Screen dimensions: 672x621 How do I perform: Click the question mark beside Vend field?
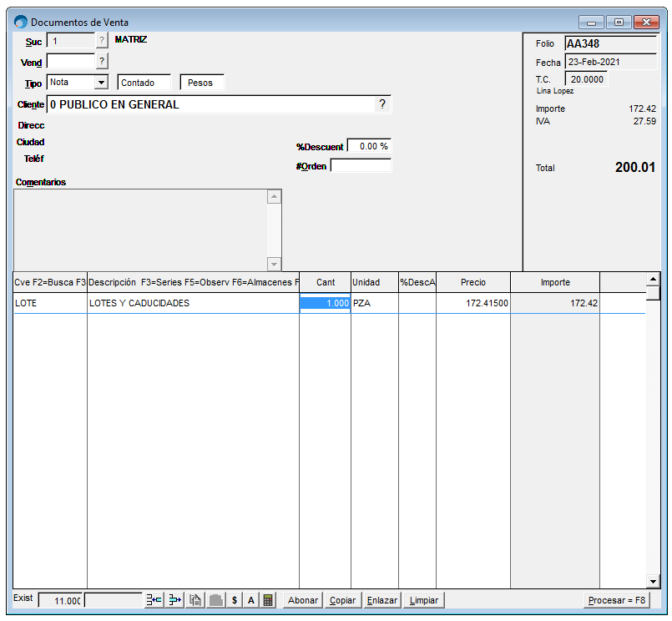(x=102, y=61)
